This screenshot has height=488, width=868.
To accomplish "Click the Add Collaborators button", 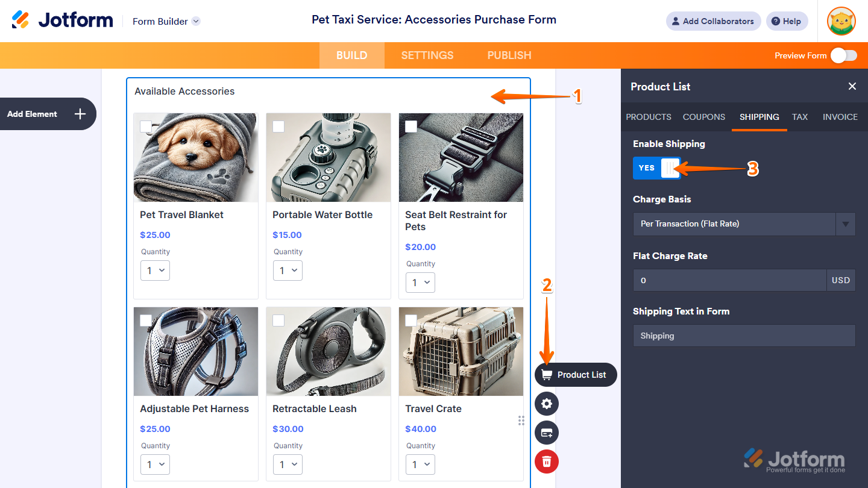I will (713, 21).
